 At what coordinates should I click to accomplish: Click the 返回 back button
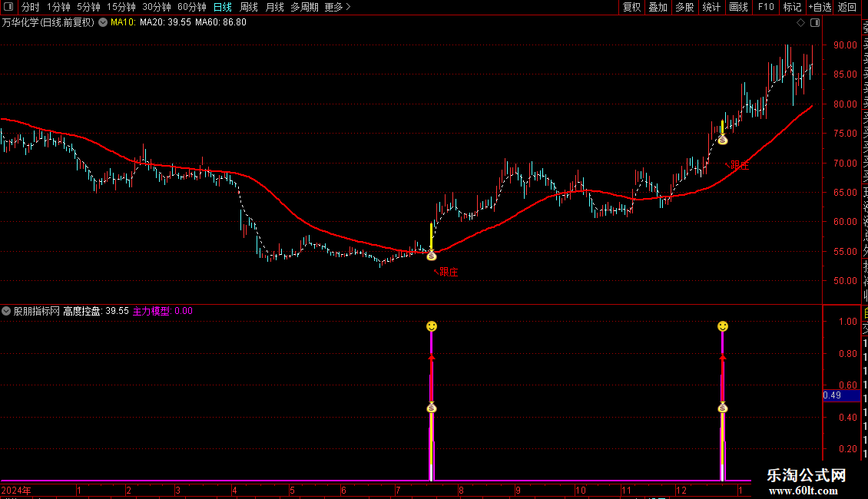846,7
